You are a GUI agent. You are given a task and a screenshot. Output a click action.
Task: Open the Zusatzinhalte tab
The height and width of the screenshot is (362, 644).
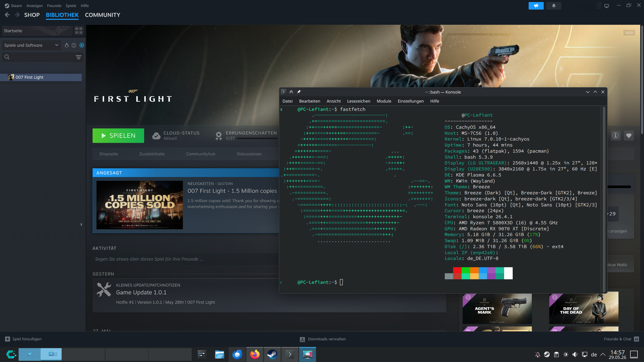[152, 154]
